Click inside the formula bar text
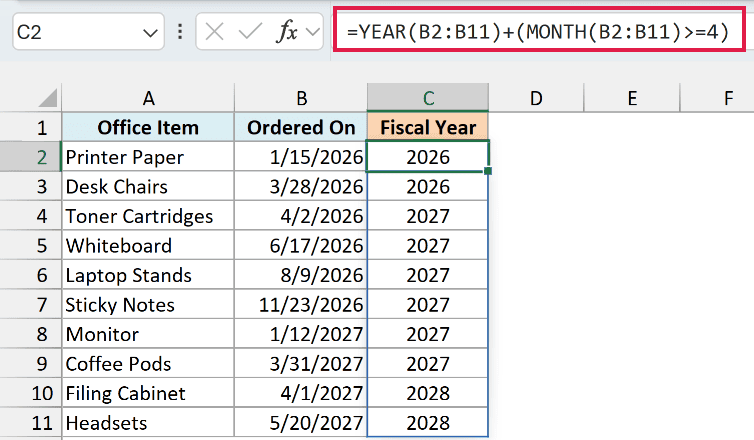The height and width of the screenshot is (440, 754). coord(539,32)
